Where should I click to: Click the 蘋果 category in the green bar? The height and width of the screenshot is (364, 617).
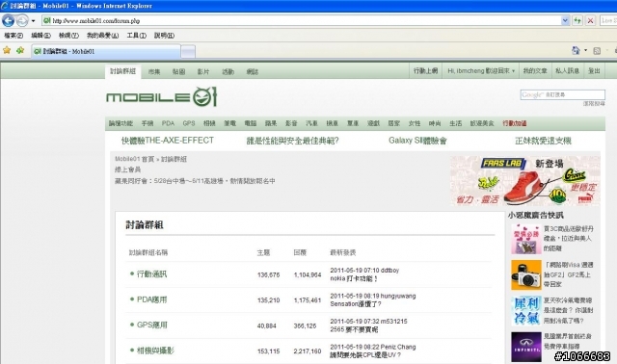[x=271, y=123]
